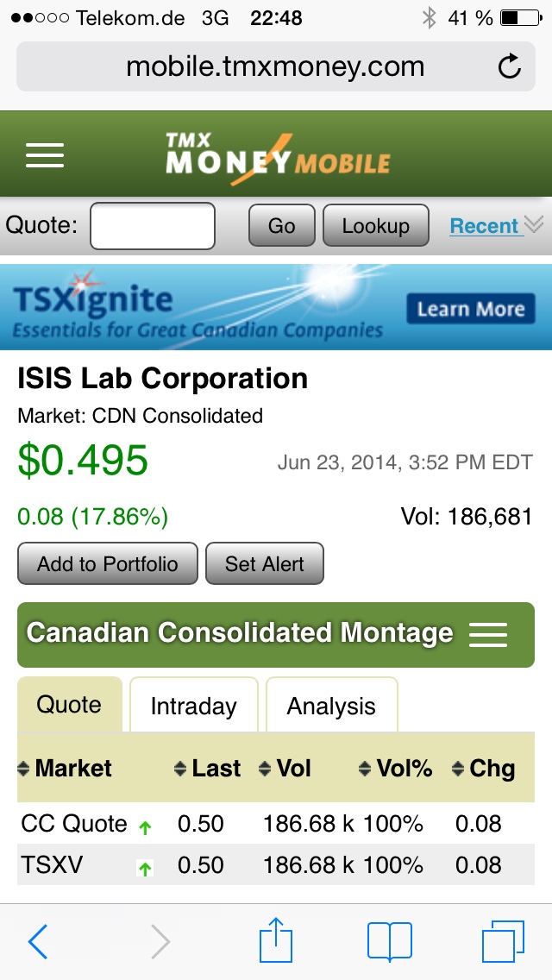
Task: Click Learn More on the TSXignite banner
Action: [x=471, y=308]
